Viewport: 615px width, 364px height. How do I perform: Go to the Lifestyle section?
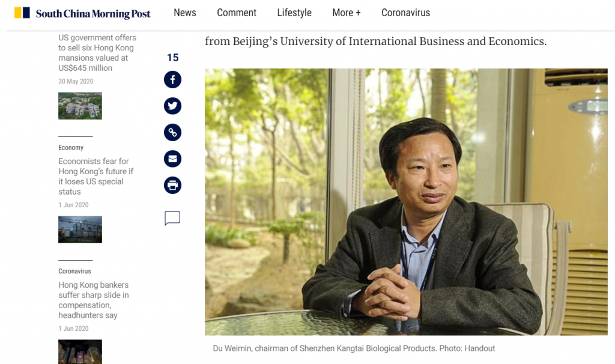click(294, 13)
